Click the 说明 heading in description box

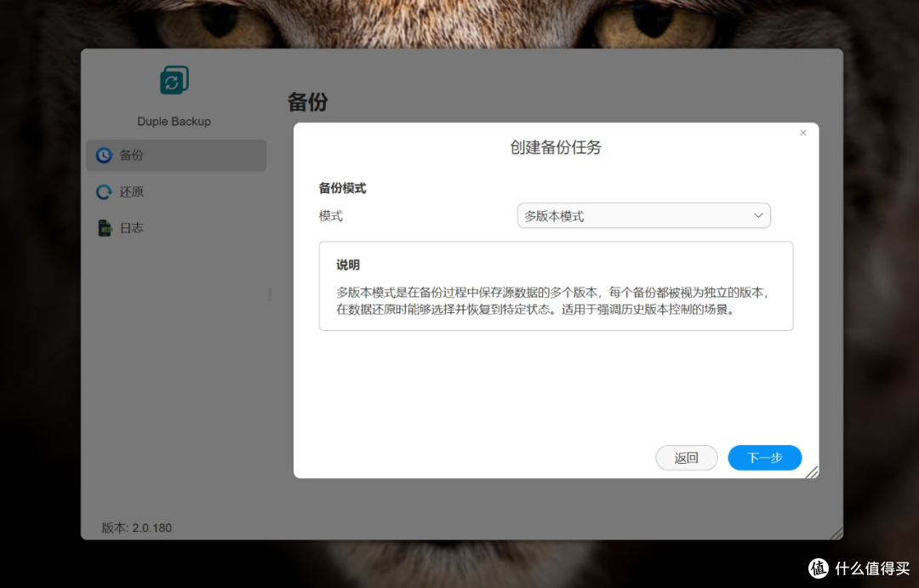(348, 265)
